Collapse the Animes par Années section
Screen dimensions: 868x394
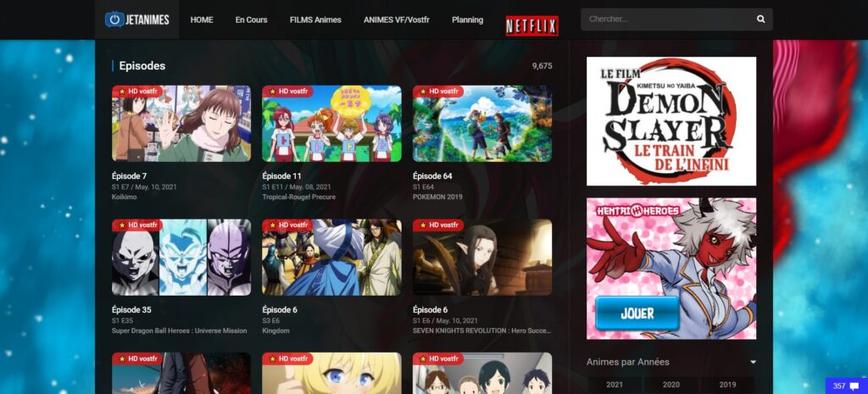pyautogui.click(x=753, y=362)
